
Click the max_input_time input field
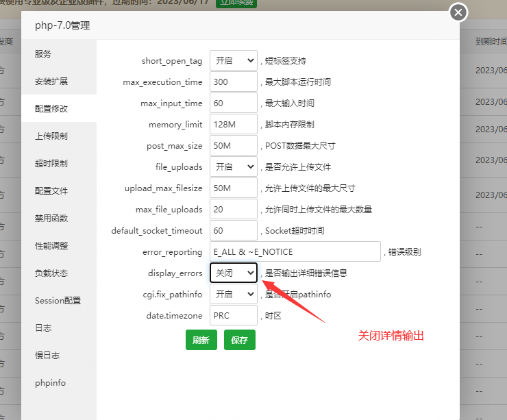point(234,103)
